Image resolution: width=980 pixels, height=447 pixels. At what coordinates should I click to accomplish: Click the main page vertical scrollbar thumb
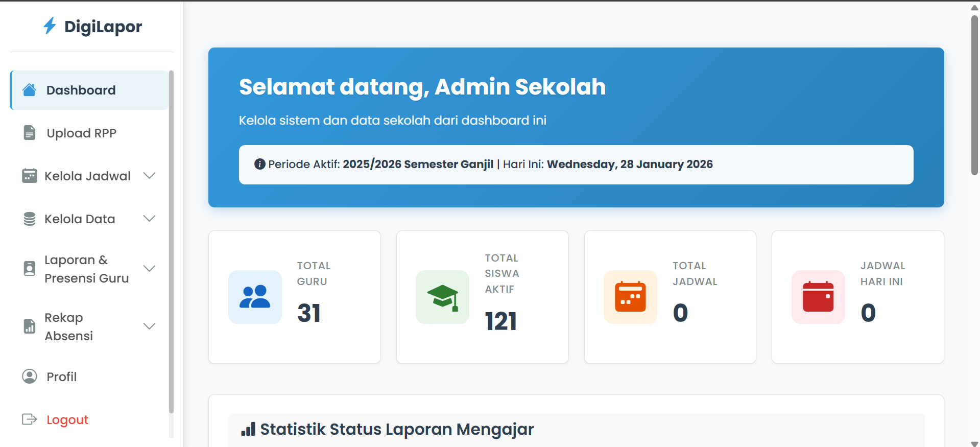pos(974,95)
